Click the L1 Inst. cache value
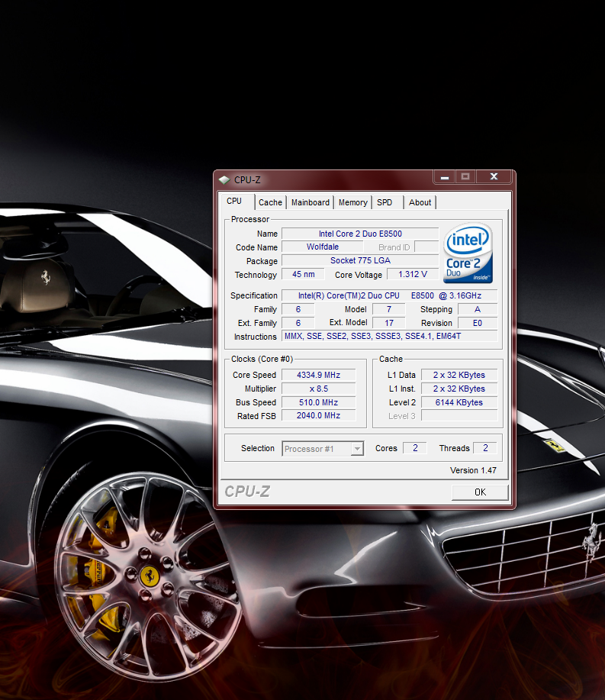The width and height of the screenshot is (605, 700). pyautogui.click(x=459, y=389)
